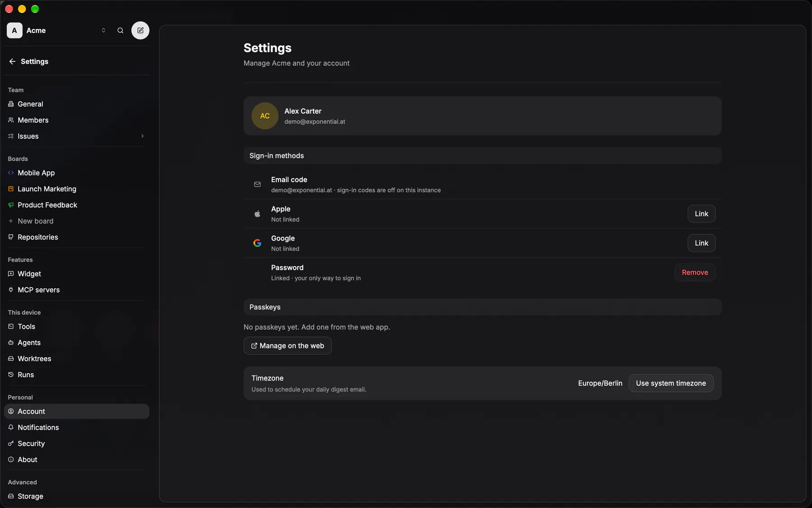Image resolution: width=812 pixels, height=508 pixels.
Task: Open the Account settings page
Action: (x=77, y=411)
